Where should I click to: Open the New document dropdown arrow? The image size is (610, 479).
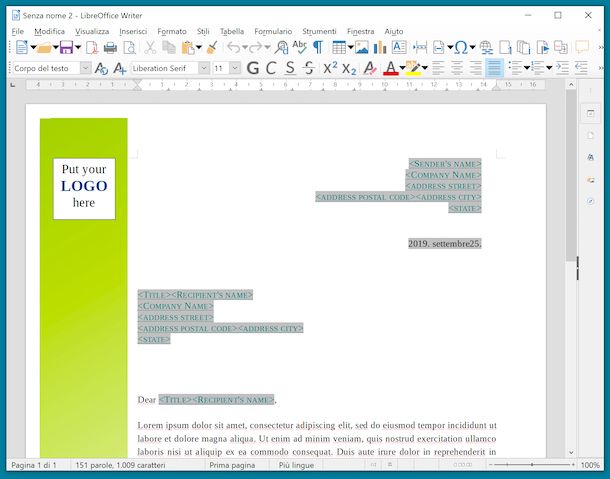(x=33, y=48)
